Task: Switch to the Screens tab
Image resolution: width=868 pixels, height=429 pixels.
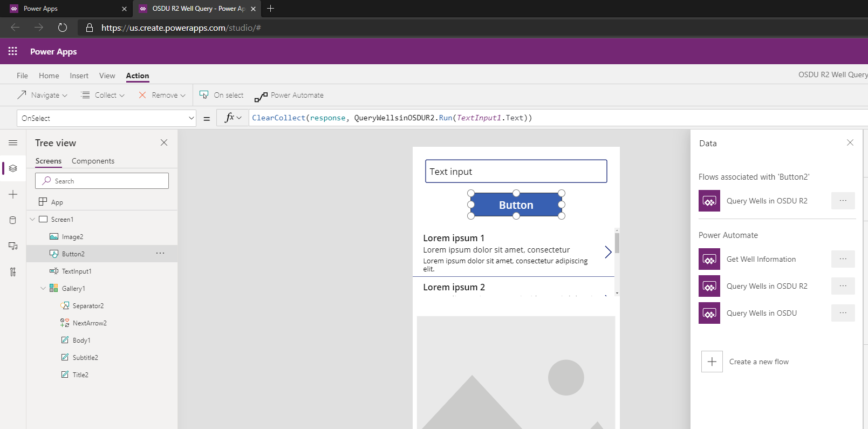Action: point(49,161)
